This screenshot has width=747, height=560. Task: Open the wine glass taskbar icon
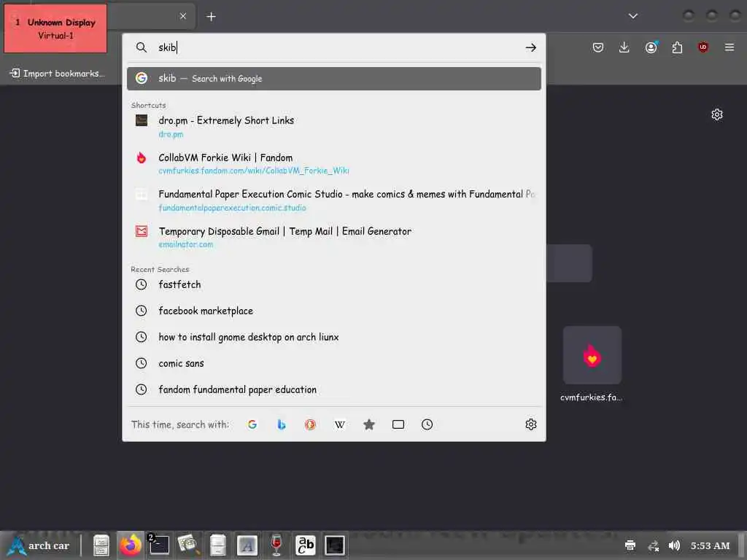pyautogui.click(x=276, y=545)
